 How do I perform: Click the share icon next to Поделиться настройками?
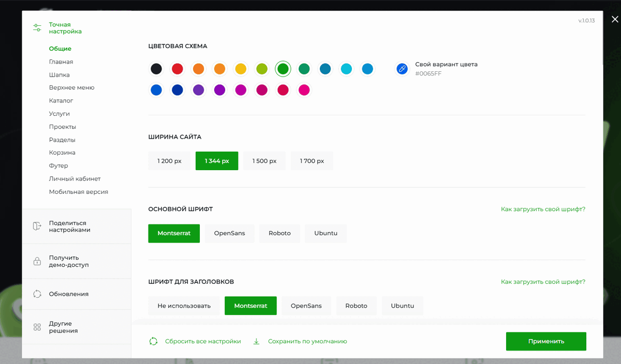coord(37,226)
